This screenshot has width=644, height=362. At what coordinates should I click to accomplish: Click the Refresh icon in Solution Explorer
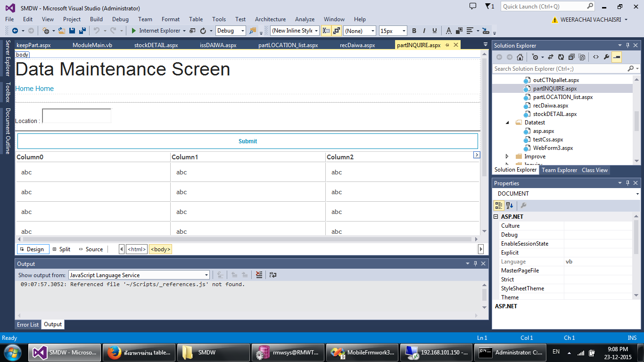[x=561, y=57]
